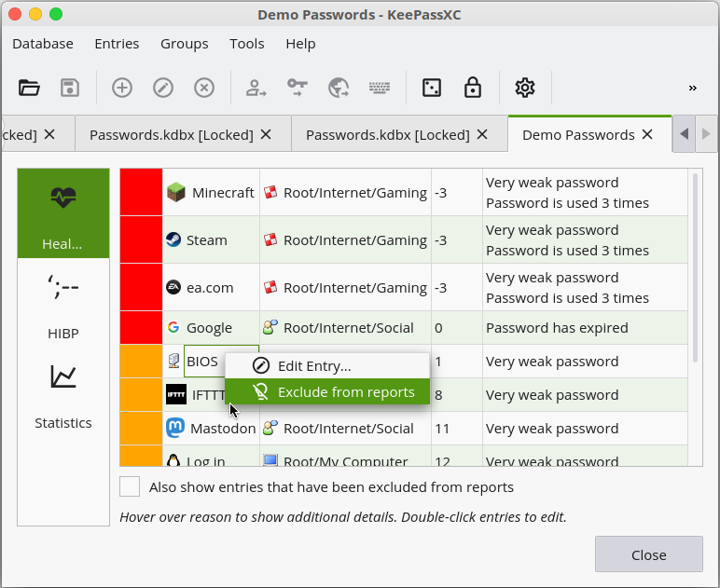Select the Steam entry name
720x588 pixels.
tap(207, 240)
